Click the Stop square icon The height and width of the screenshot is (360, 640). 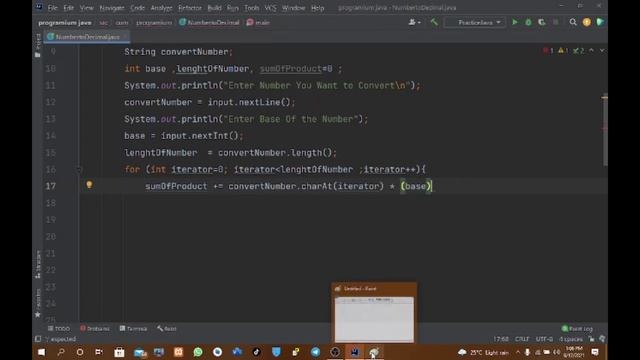click(x=556, y=22)
